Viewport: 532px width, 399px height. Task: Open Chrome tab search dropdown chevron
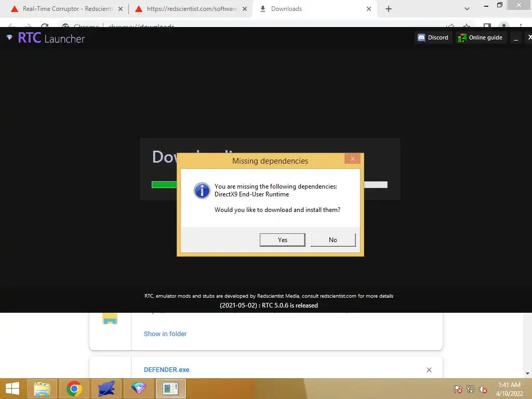tap(467, 9)
